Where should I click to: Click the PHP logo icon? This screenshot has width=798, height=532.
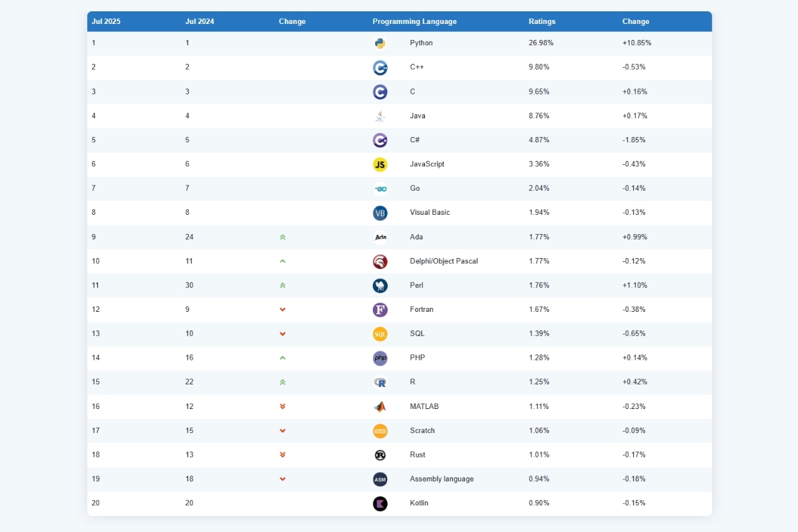380,358
